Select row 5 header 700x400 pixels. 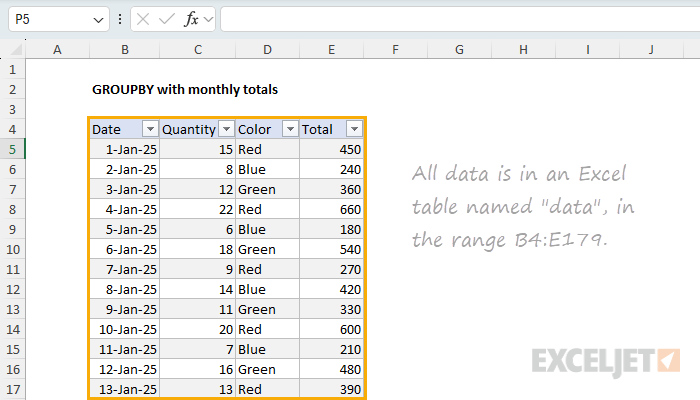pyautogui.click(x=12, y=150)
